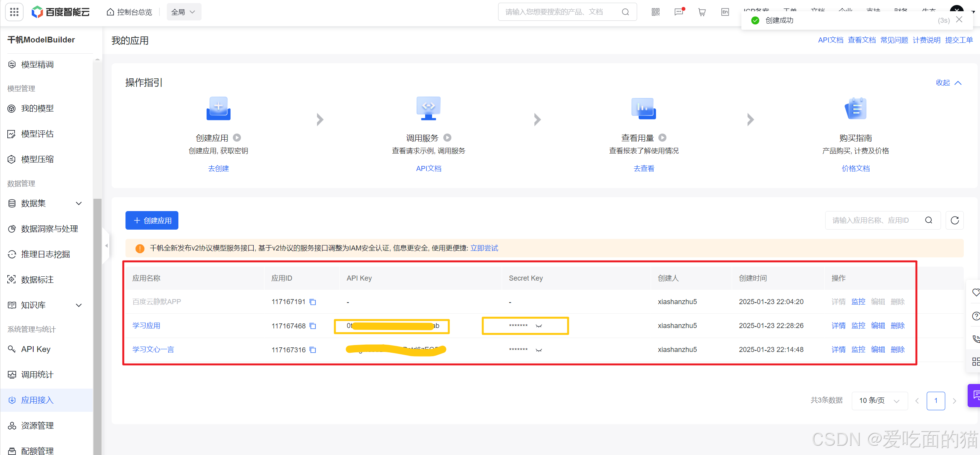980x455 pixels.
Task: Follow the API文档 link under 调用服务
Action: (x=429, y=169)
